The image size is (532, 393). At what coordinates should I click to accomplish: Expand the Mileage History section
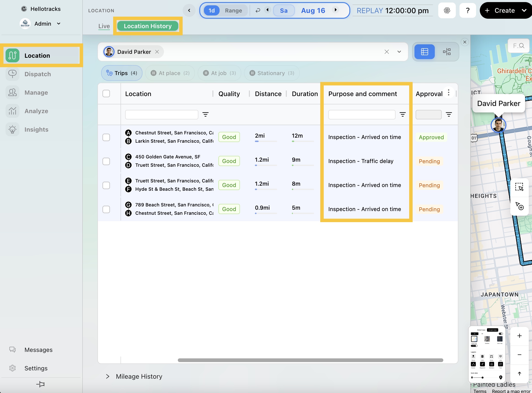pyautogui.click(x=108, y=376)
